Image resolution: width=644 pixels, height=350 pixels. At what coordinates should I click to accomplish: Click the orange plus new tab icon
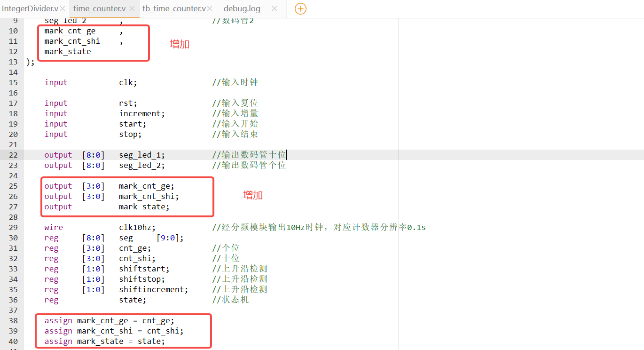300,8
